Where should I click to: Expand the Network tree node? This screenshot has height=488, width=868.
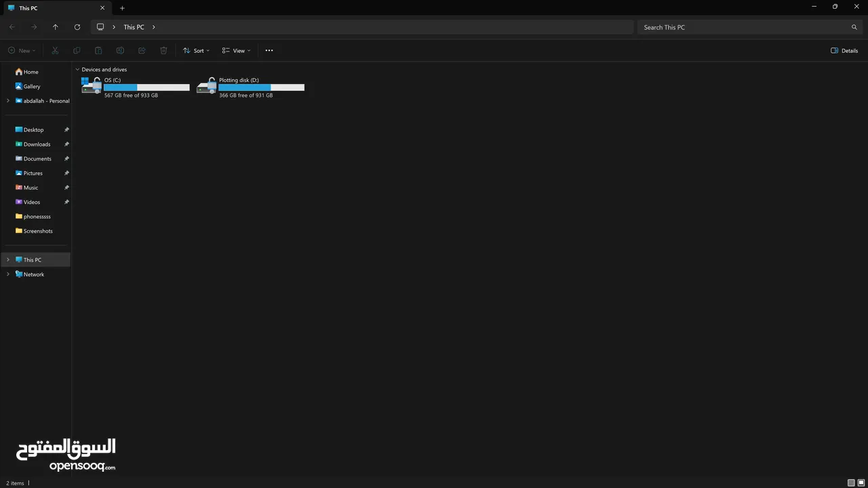[x=8, y=274]
